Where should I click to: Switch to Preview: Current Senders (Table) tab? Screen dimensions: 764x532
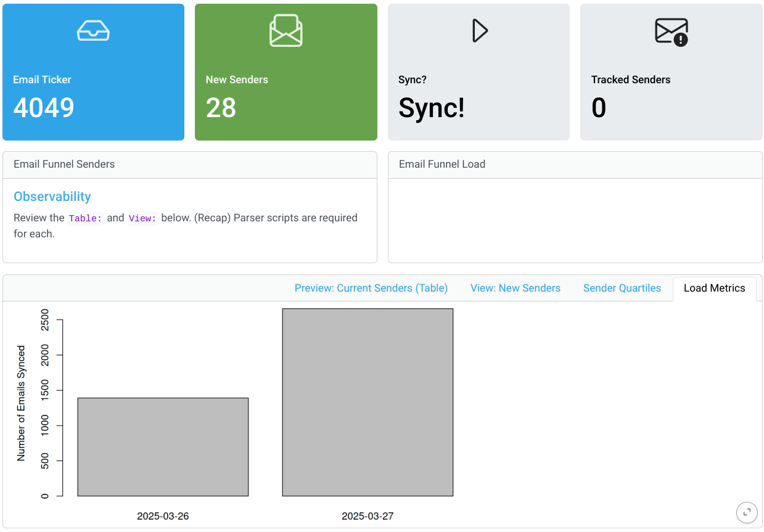point(371,288)
